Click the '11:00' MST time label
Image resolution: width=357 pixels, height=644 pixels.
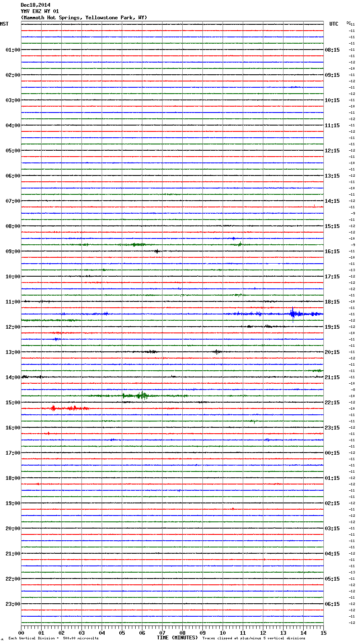pos(13,302)
